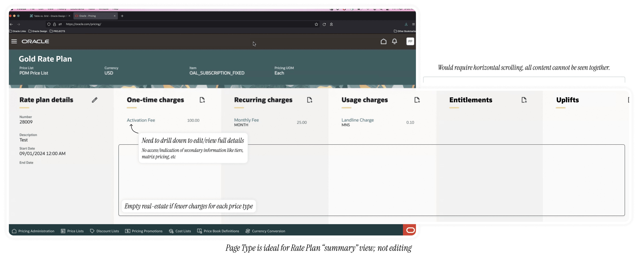
Task: Click the Activation Fee amount 100.00
Action: click(x=193, y=120)
